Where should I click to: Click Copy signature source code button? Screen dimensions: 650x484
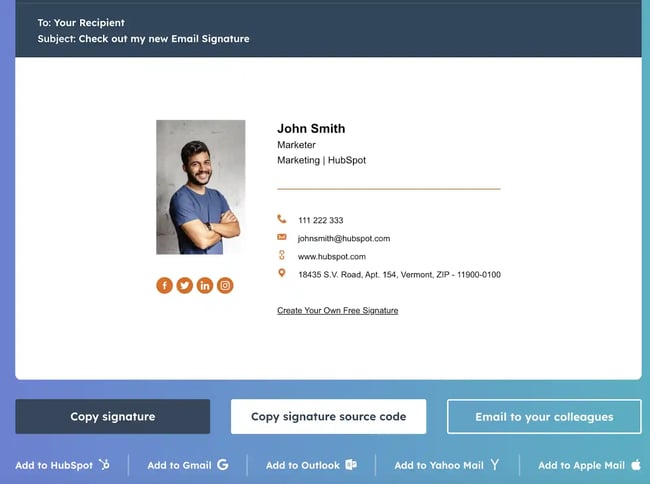point(328,416)
